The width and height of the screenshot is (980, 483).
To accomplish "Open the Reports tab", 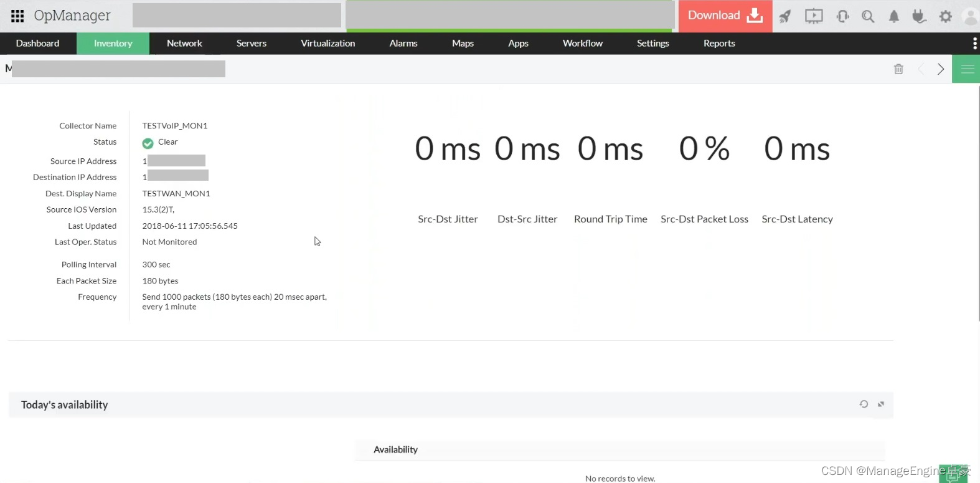I will (x=719, y=43).
